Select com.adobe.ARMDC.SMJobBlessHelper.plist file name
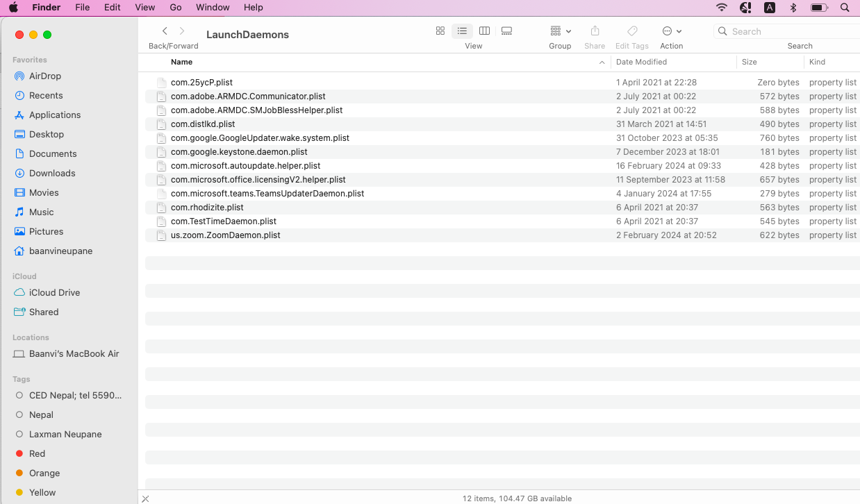Image resolution: width=860 pixels, height=504 pixels. 257,110
